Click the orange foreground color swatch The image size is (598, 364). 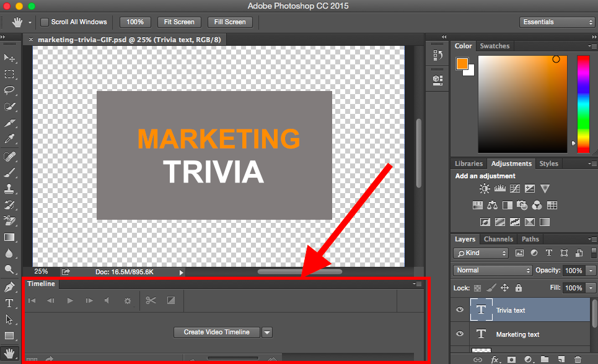(462, 64)
